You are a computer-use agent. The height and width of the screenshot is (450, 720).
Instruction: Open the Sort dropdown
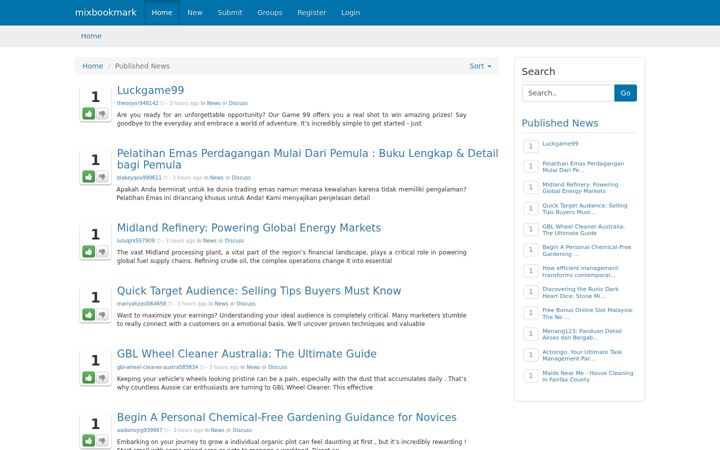click(x=480, y=66)
